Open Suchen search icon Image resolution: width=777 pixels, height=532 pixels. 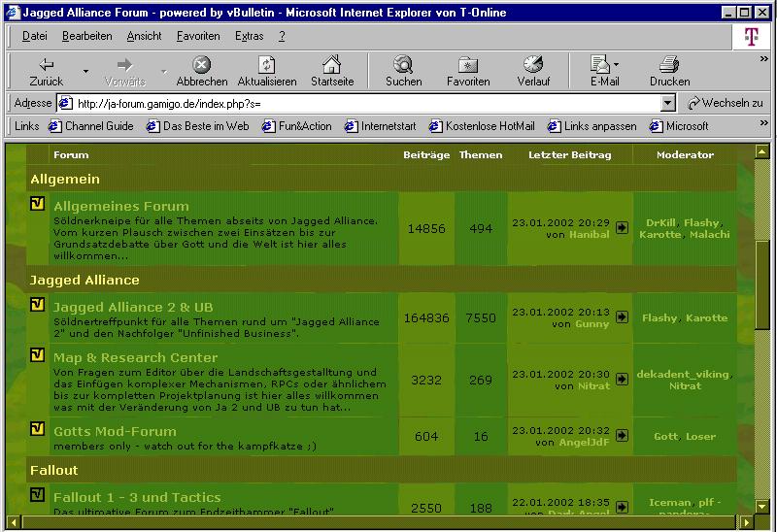(403, 65)
